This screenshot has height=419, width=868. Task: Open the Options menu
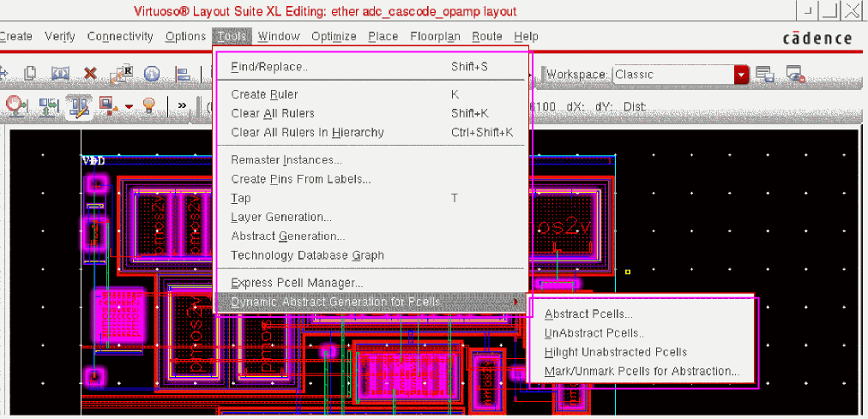click(185, 37)
